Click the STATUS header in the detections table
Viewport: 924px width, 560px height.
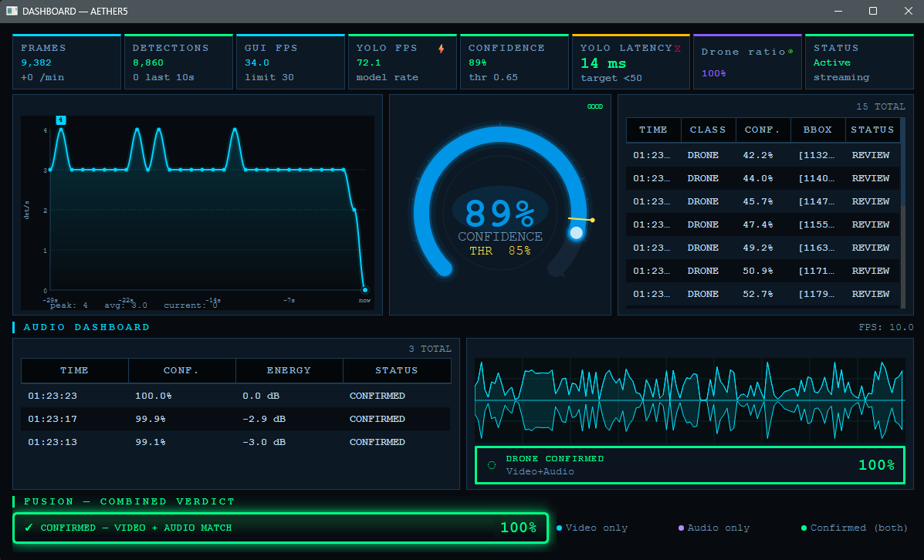[x=873, y=130]
